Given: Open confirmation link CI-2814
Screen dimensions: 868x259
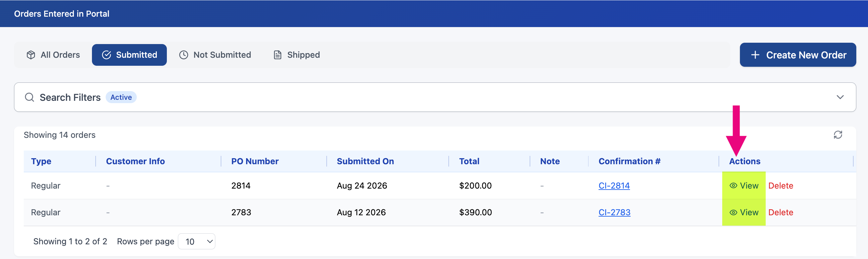Looking at the screenshot, I should pyautogui.click(x=614, y=186).
